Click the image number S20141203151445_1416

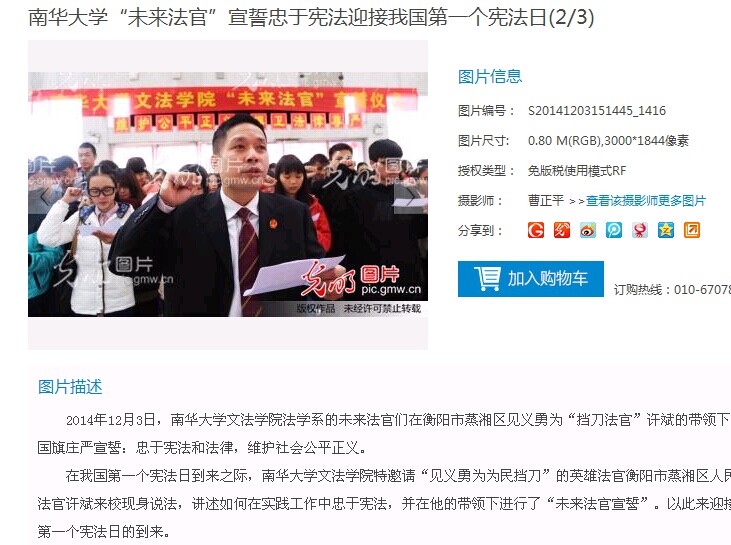point(597,111)
